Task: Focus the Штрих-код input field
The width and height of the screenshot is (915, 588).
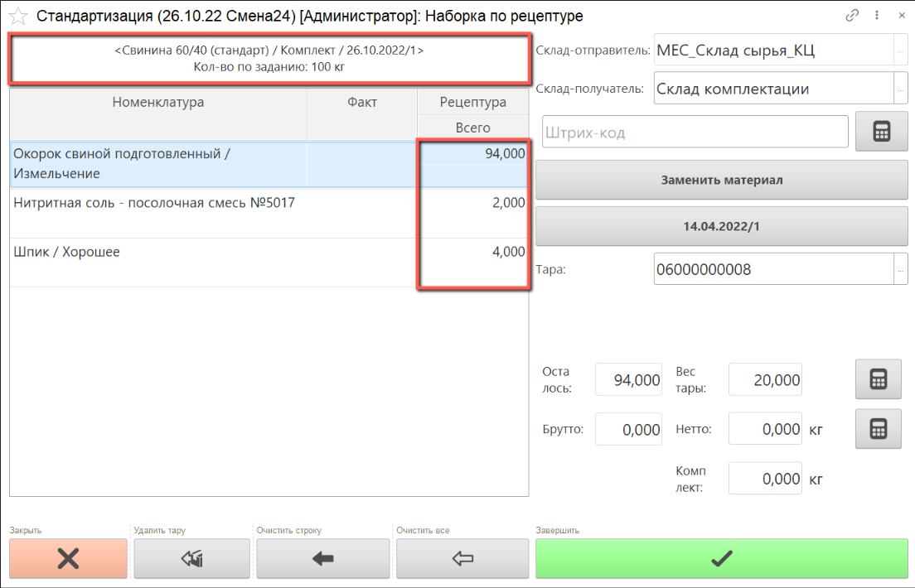Action: point(695,133)
